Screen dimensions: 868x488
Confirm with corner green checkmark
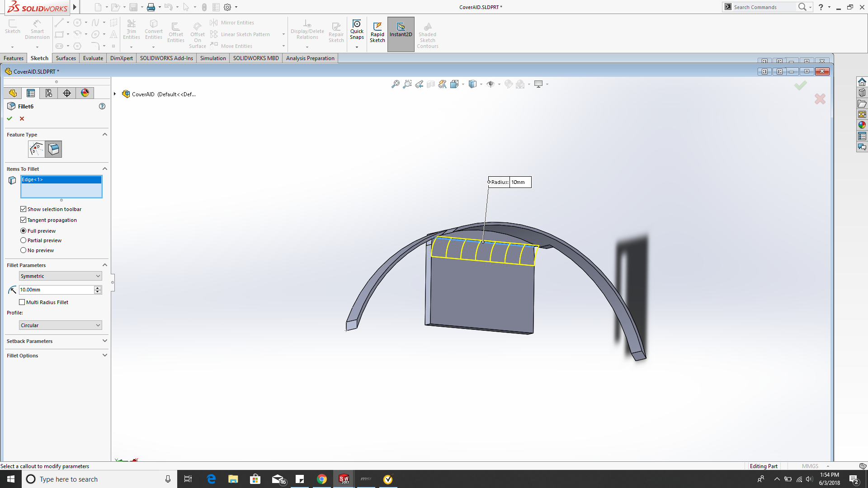[x=800, y=85]
